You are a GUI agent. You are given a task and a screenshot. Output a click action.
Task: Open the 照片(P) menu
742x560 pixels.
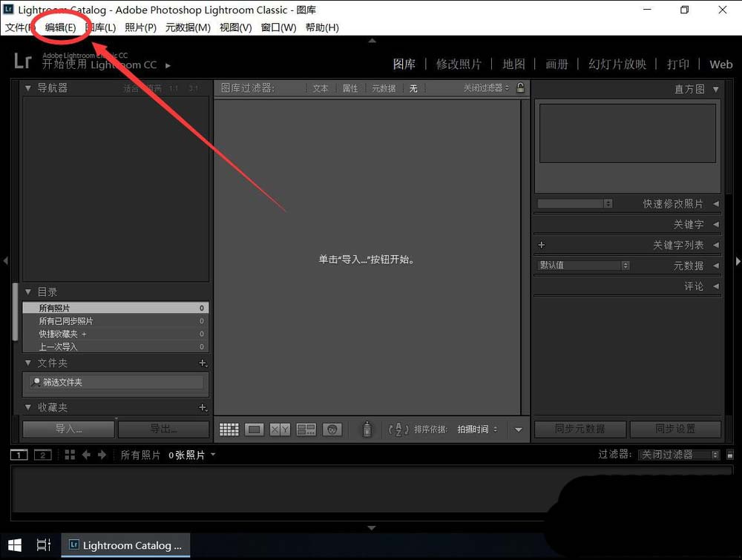coord(140,27)
